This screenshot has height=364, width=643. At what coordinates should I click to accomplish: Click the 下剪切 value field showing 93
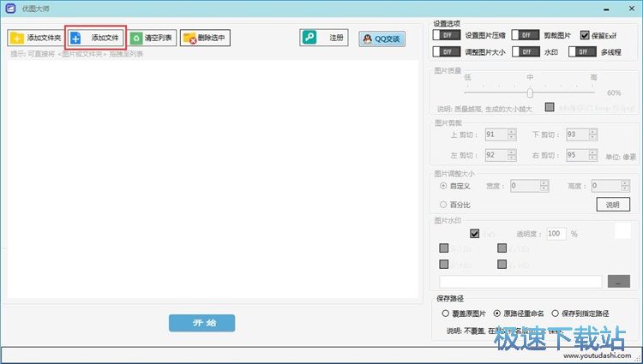pos(577,134)
